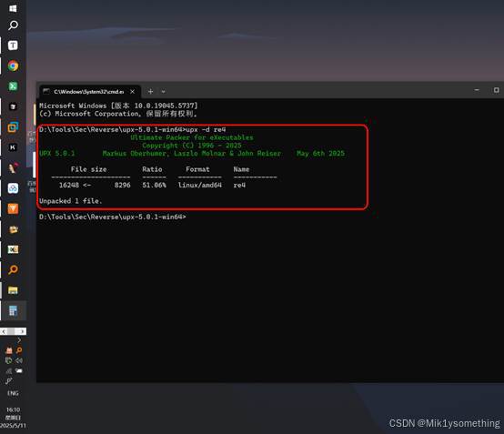Click the volume speaker tray icon
Viewport: 504px width, 434px height.
click(x=19, y=360)
